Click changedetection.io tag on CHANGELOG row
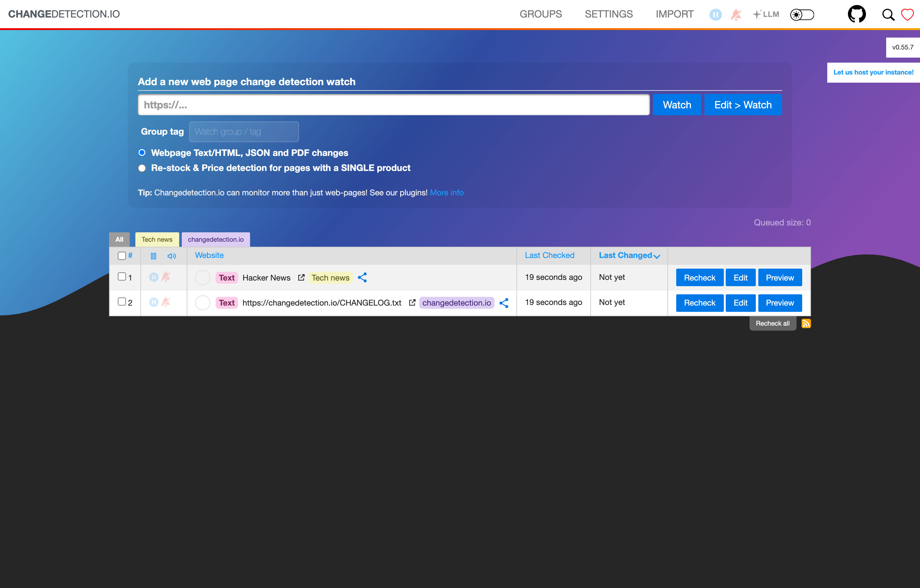The height and width of the screenshot is (588, 920). [x=457, y=303]
